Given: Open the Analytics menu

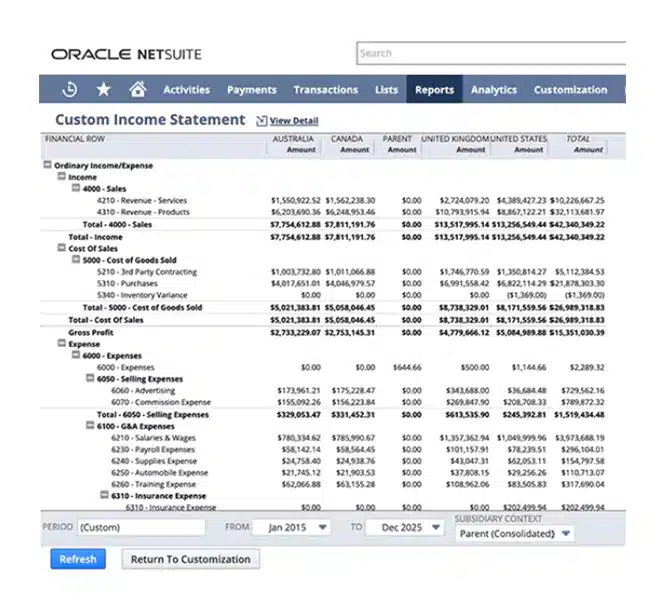Looking at the screenshot, I should pyautogui.click(x=494, y=89).
